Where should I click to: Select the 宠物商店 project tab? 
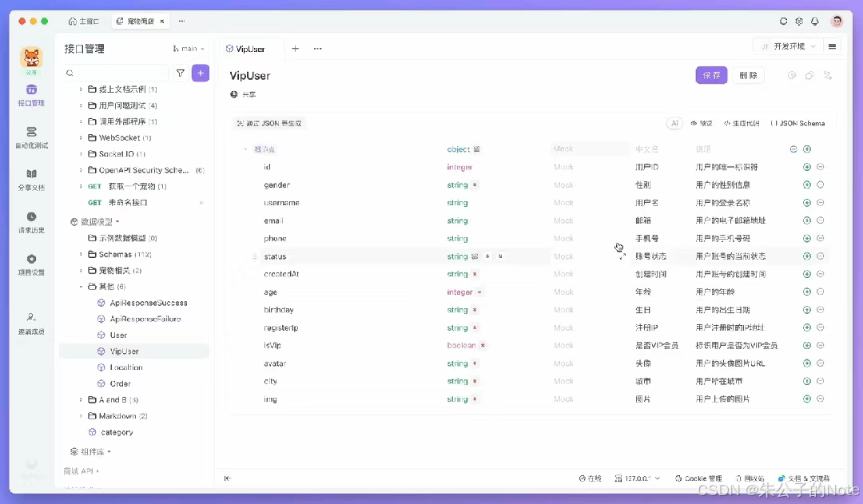point(141,21)
